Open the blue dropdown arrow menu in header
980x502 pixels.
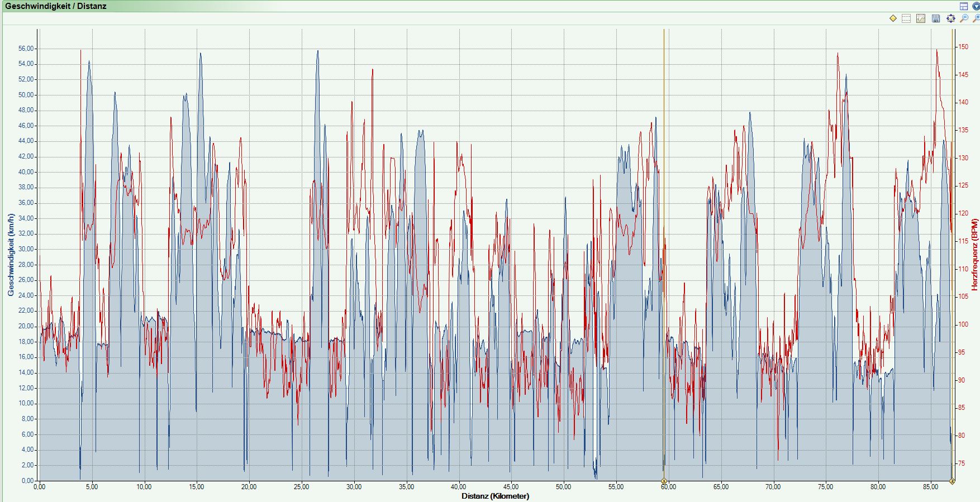point(975,6)
